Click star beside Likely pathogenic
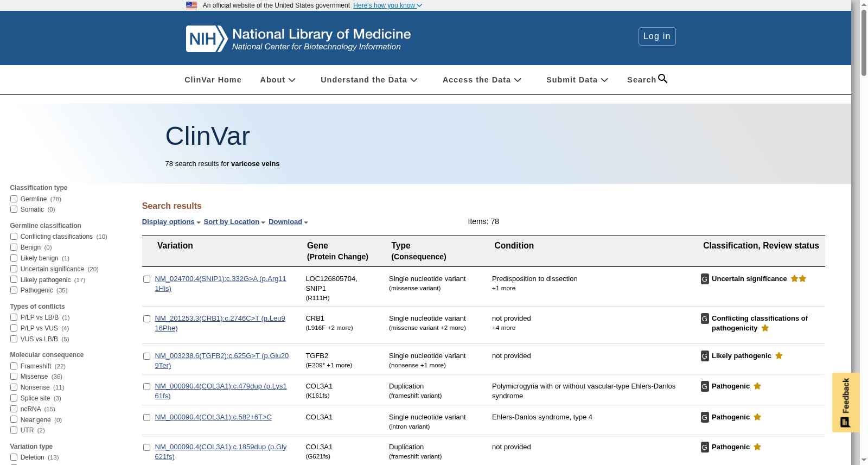This screenshot has width=868, height=465. pyautogui.click(x=779, y=356)
